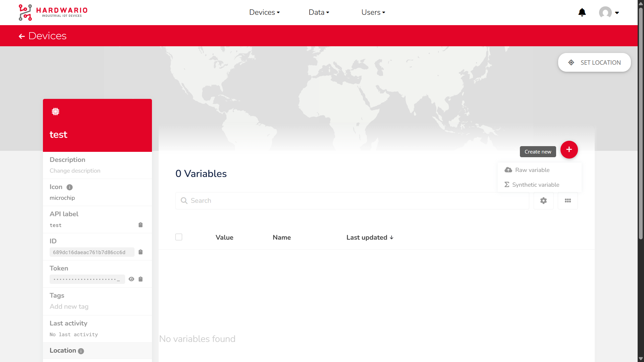Open the user avatar account menu

[609, 13]
